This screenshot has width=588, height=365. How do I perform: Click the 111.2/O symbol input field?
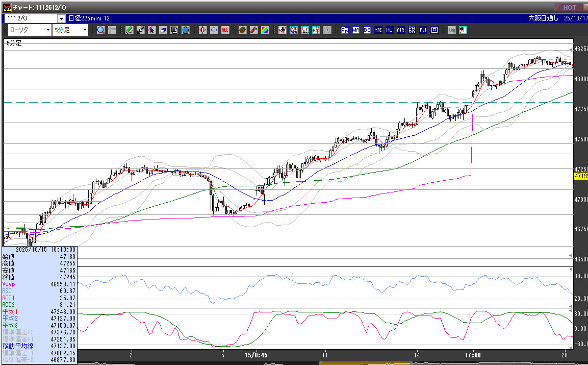pos(31,18)
